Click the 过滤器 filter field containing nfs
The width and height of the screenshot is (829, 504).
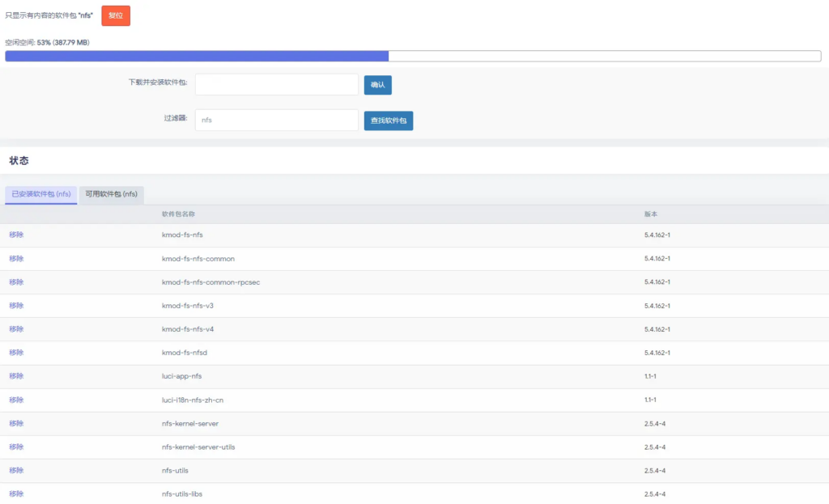(x=276, y=120)
